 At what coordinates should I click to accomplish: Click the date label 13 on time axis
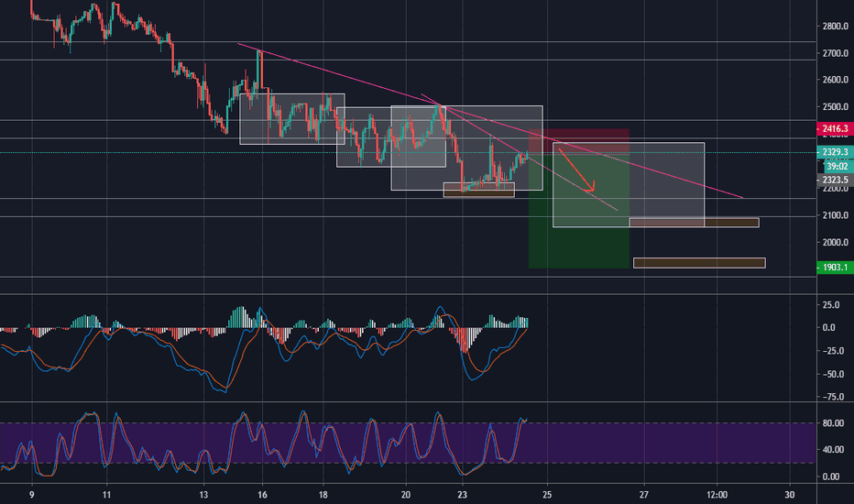coord(203,495)
